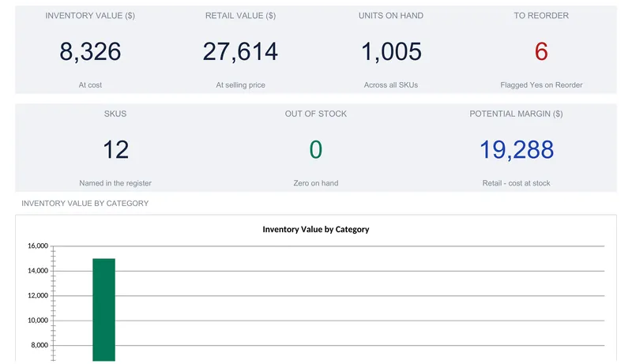Click the 12,000 axis label
632x364 pixels.
[38, 295]
